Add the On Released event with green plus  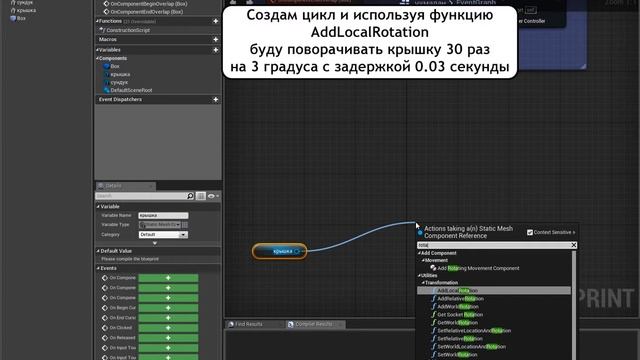[x=168, y=338]
